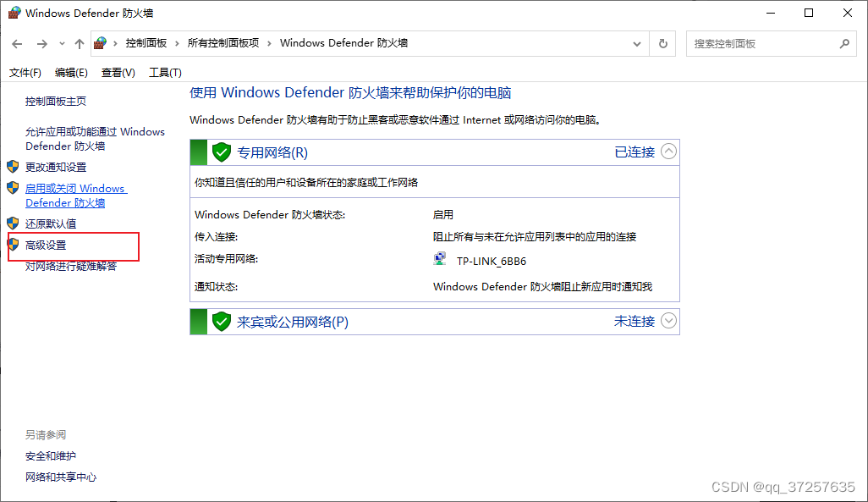The height and width of the screenshot is (502, 868).
Task: Click the TP-LINK_6BB6 network name
Action: 492,261
